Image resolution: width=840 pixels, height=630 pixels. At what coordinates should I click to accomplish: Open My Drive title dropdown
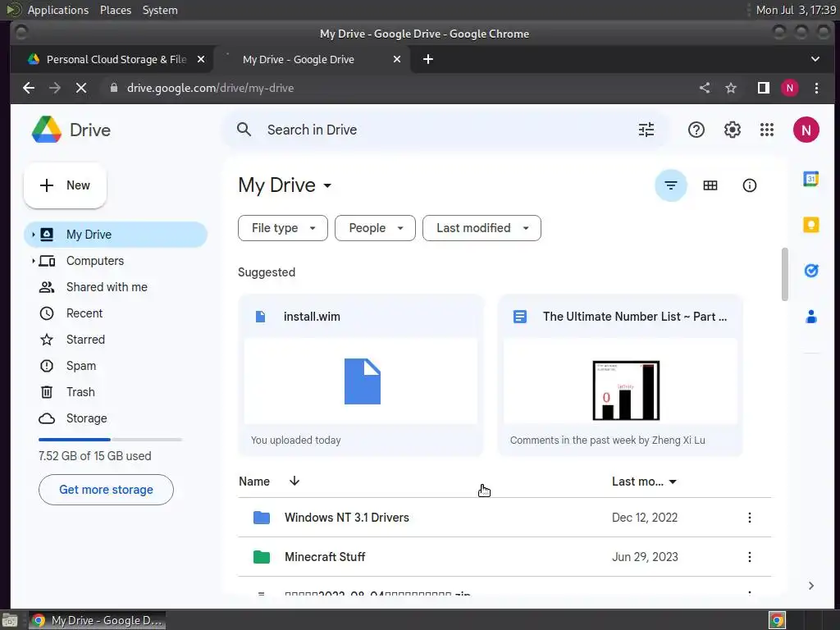point(285,185)
